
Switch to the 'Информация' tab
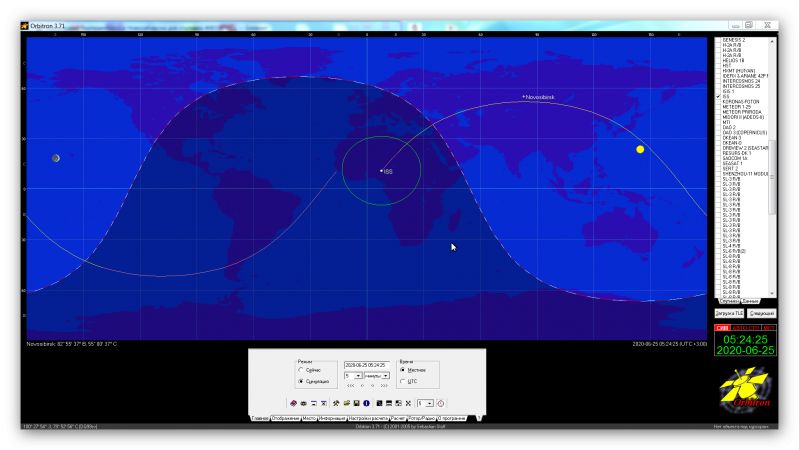point(332,418)
